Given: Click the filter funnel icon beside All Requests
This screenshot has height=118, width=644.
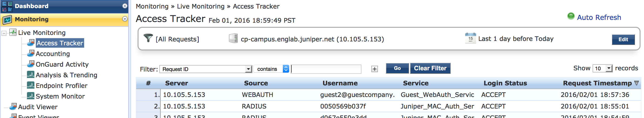Looking at the screenshot, I should [148, 38].
